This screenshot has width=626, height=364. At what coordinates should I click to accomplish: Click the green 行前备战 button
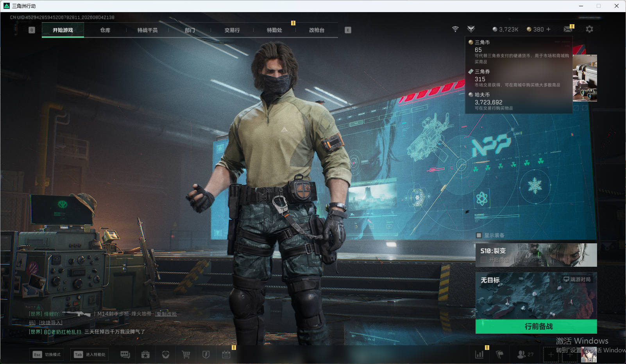point(536,327)
